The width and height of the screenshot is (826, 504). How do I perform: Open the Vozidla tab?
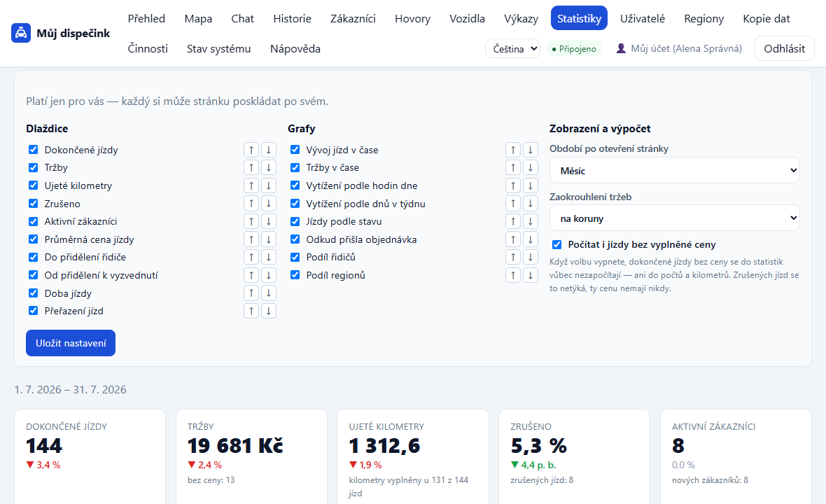pos(467,18)
